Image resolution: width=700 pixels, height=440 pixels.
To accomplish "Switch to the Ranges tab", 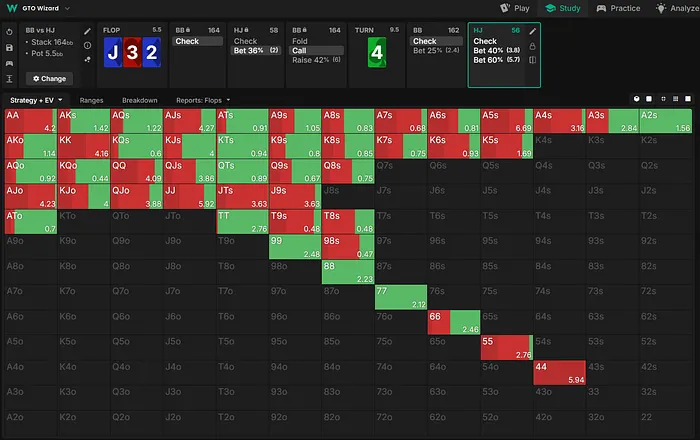I will [91, 101].
